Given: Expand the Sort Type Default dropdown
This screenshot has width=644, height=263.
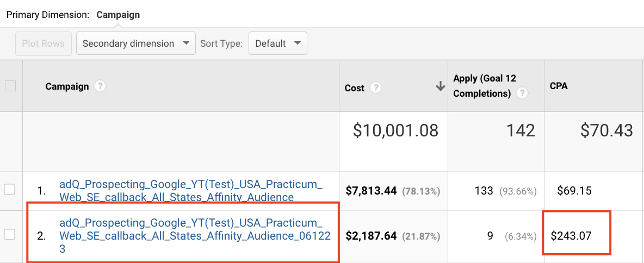Looking at the screenshot, I should pos(277,43).
